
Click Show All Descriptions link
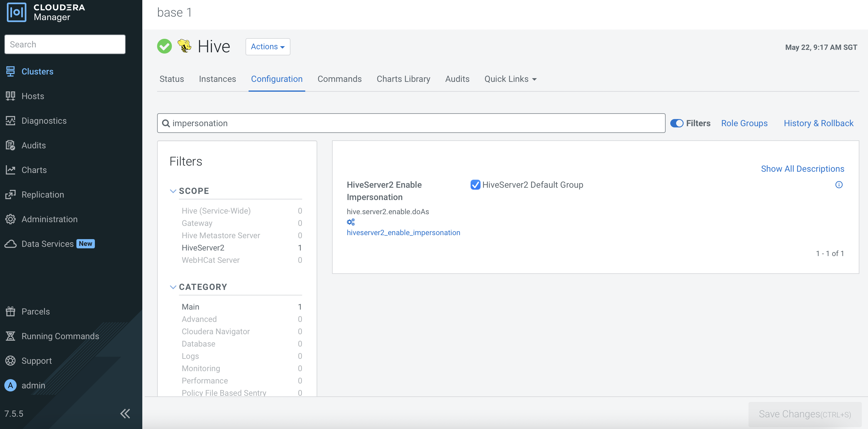[x=802, y=169]
